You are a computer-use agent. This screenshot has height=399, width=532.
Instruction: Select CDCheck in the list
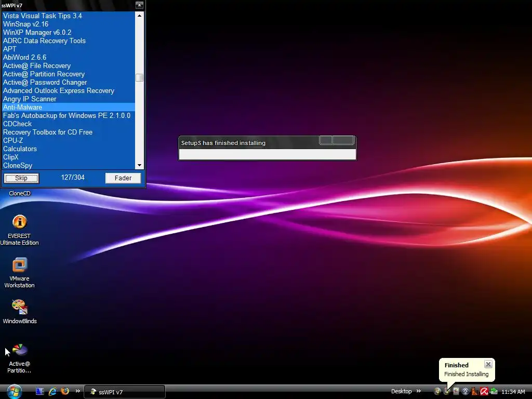point(69,124)
